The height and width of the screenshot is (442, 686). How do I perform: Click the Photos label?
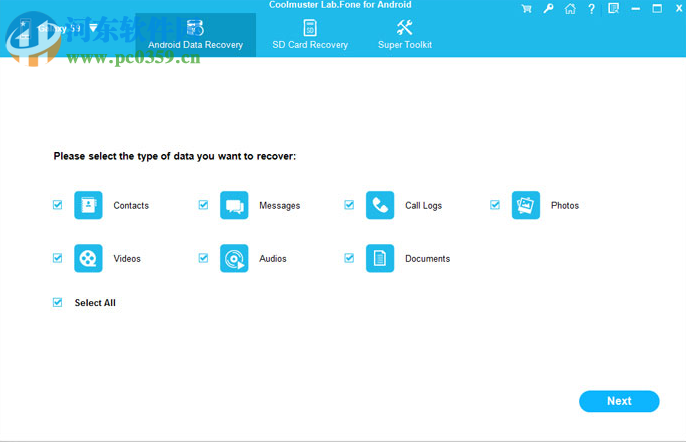[565, 205]
